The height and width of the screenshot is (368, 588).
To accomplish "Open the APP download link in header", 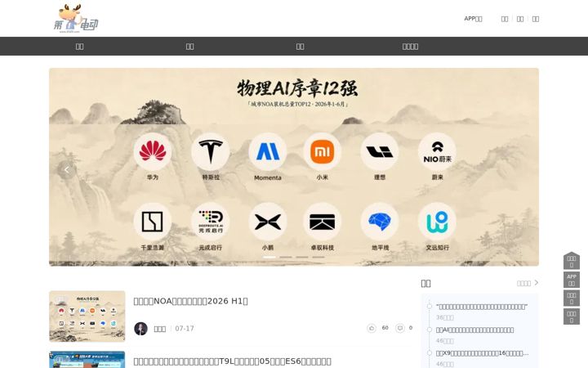I will pyautogui.click(x=473, y=19).
